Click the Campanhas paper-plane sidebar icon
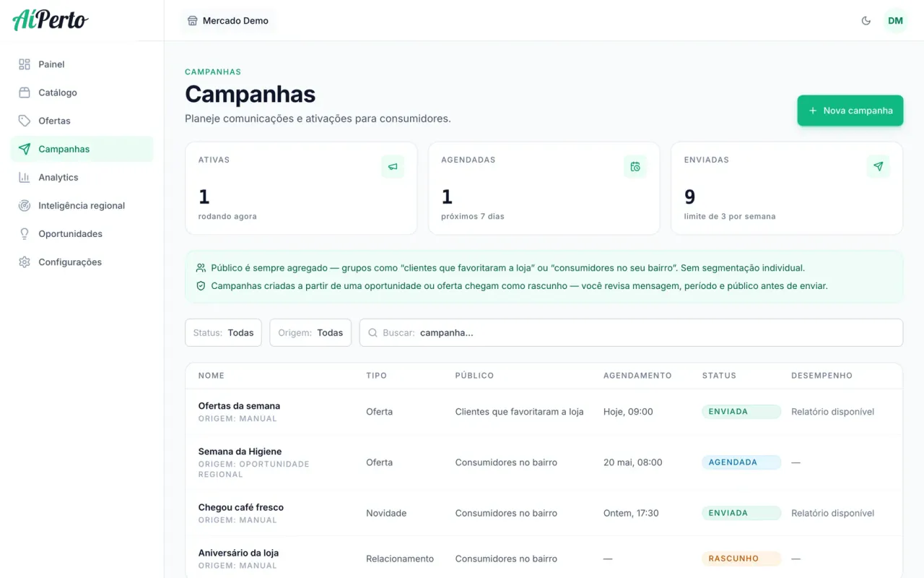 [25, 149]
